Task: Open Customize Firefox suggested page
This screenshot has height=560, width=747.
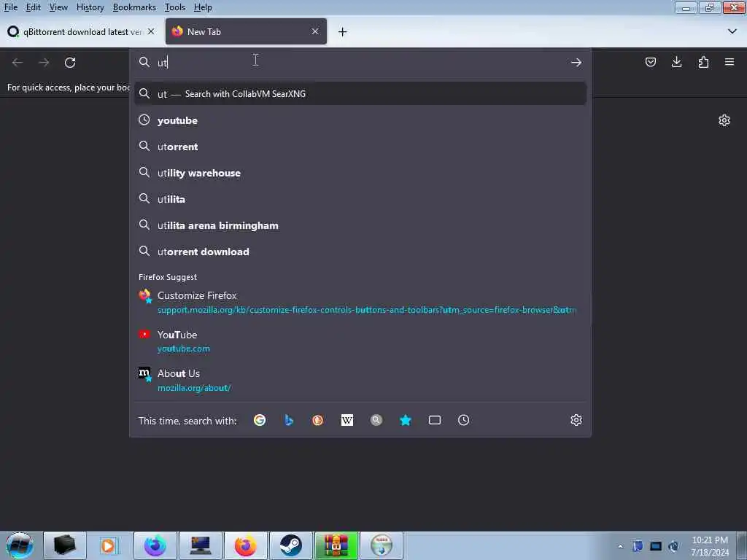Action: click(x=360, y=303)
